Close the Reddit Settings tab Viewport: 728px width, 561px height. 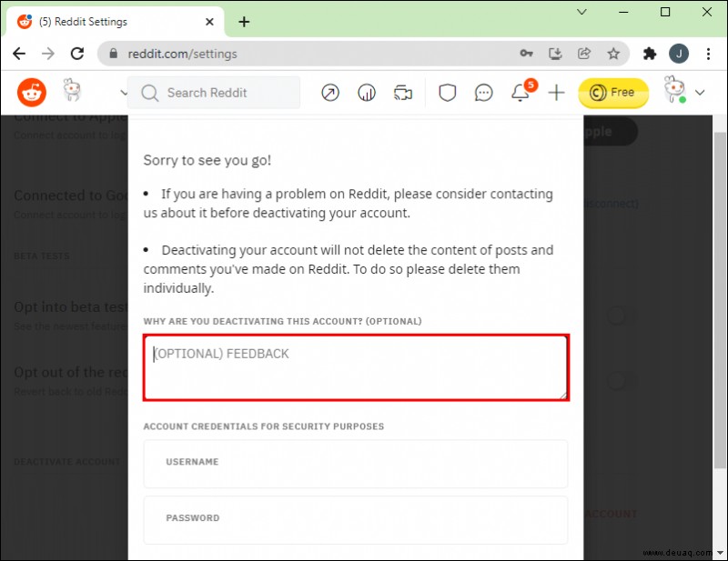209,22
